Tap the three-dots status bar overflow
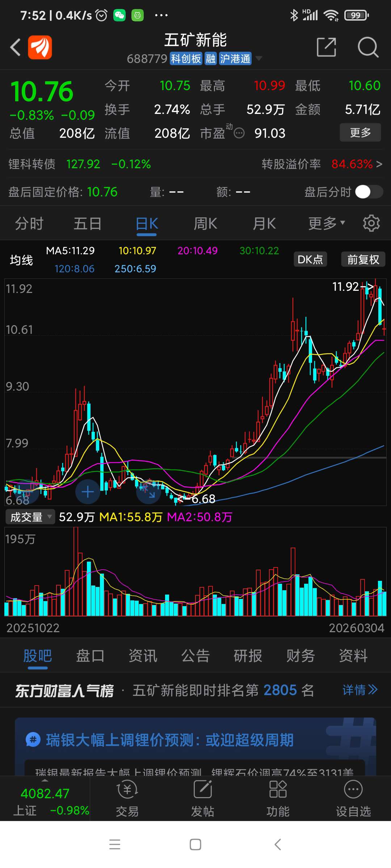391x868 pixels. [x=161, y=15]
